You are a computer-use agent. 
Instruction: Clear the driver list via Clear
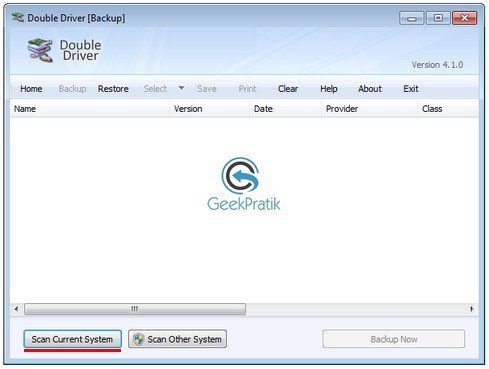(288, 89)
